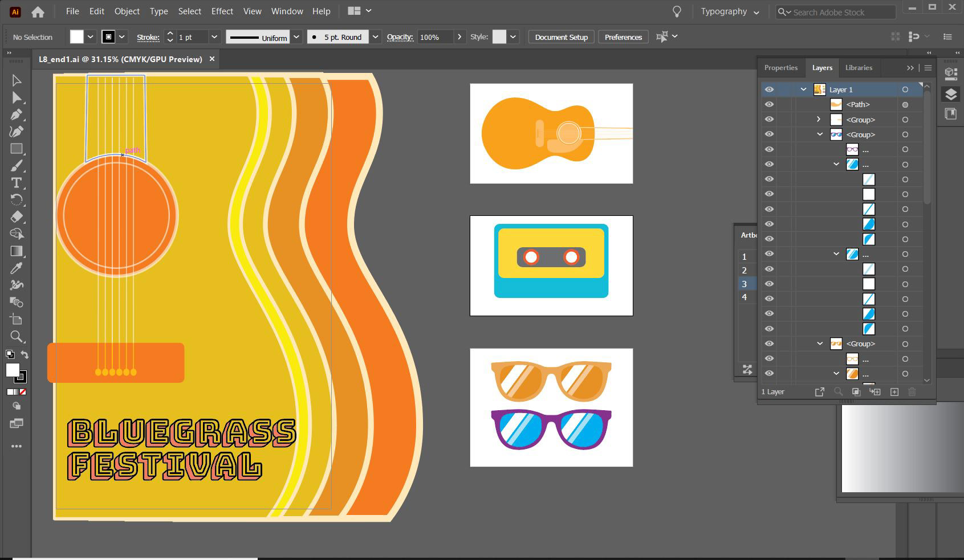The image size is (964, 560).
Task: Collapse Layer 1 disclosure arrow
Action: [x=803, y=89]
